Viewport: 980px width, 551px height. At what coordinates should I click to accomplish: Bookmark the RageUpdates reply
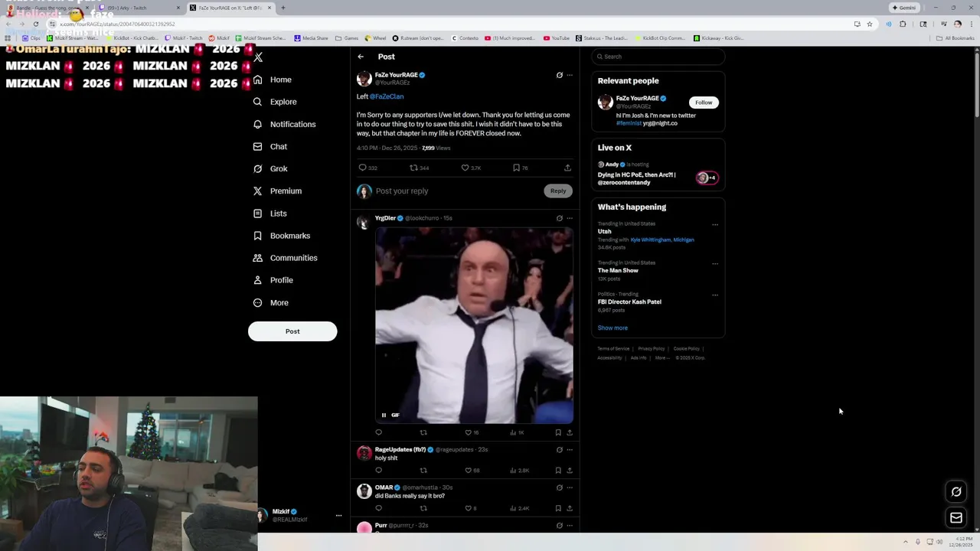point(558,471)
